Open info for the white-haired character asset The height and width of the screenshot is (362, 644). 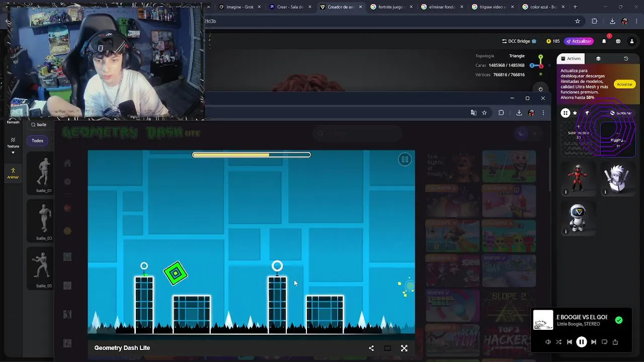pyautogui.click(x=605, y=192)
